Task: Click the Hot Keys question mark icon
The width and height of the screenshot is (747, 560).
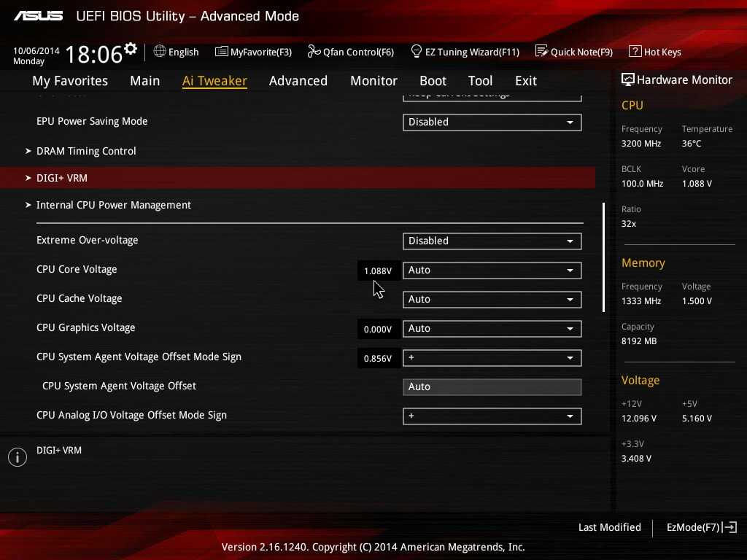Action: (635, 52)
